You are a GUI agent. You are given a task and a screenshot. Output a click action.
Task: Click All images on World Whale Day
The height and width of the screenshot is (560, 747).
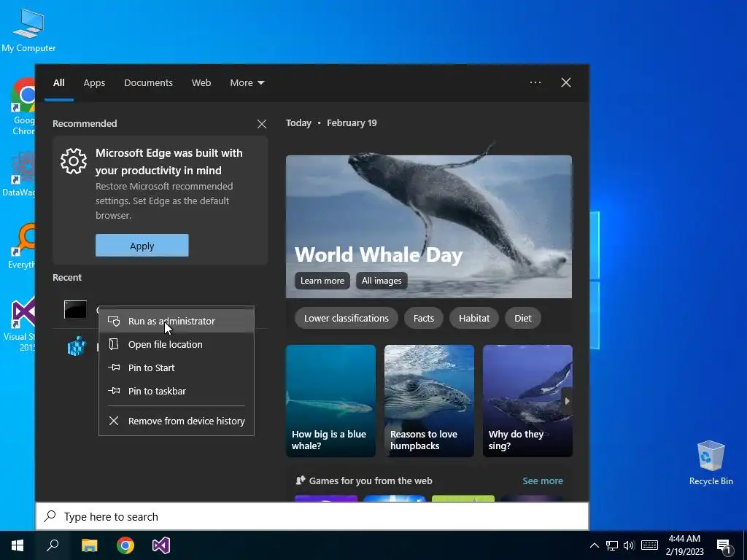coord(382,281)
